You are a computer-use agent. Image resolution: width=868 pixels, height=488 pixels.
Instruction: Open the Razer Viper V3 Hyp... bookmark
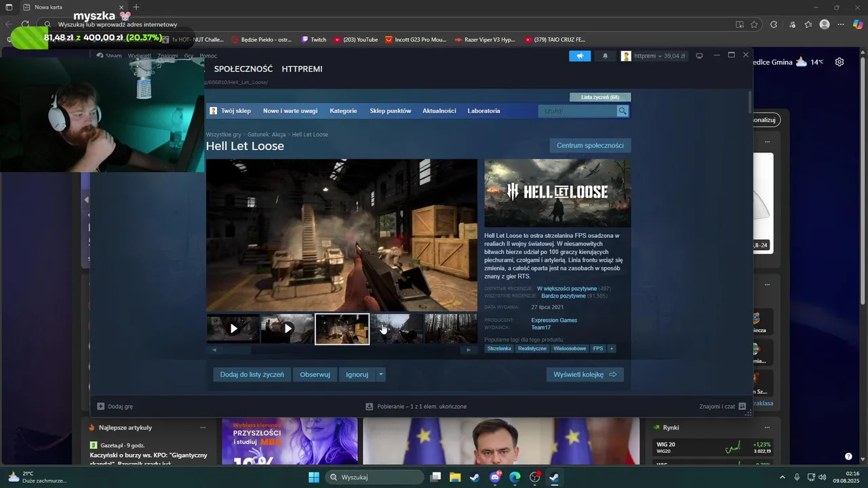[485, 39]
